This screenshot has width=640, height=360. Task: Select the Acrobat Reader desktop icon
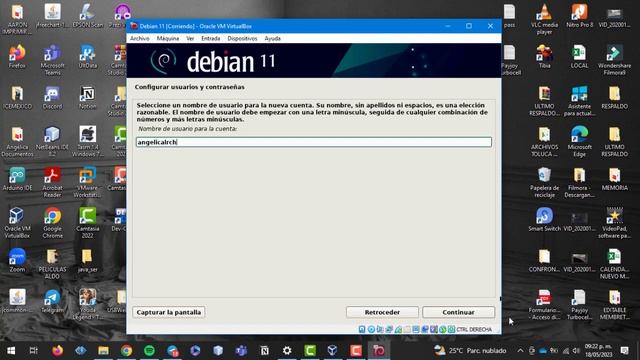(52, 182)
